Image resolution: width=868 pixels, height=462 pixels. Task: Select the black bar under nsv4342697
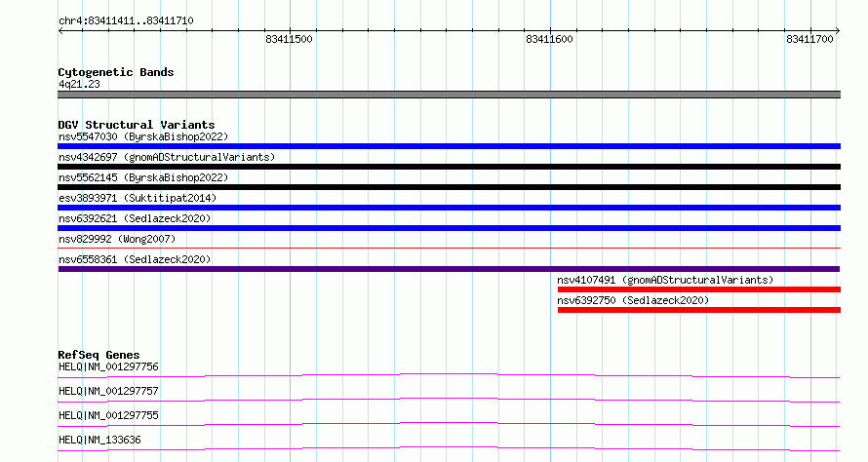pyautogui.click(x=449, y=167)
